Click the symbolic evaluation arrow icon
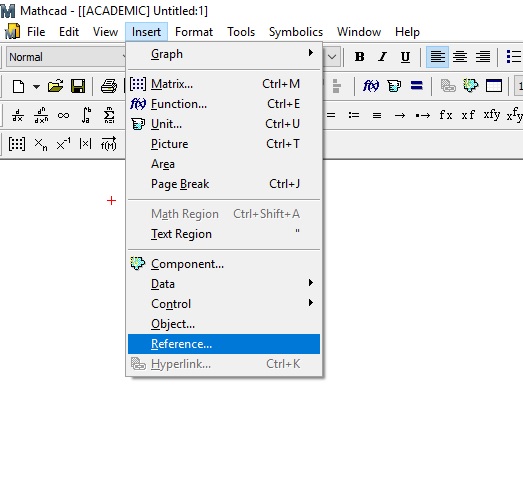 pyautogui.click(x=400, y=116)
